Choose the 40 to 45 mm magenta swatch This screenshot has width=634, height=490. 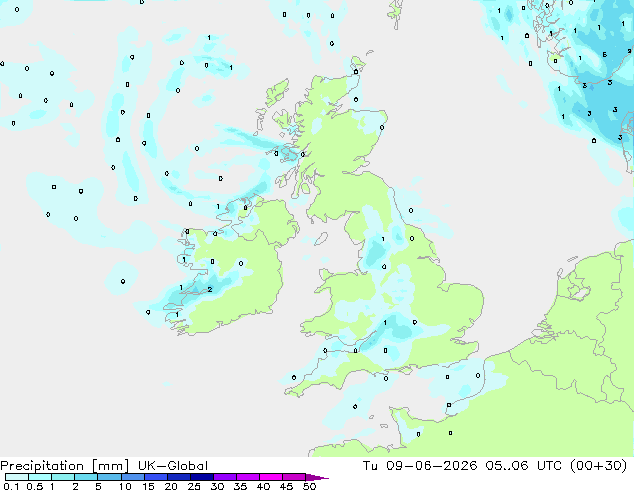271,477
